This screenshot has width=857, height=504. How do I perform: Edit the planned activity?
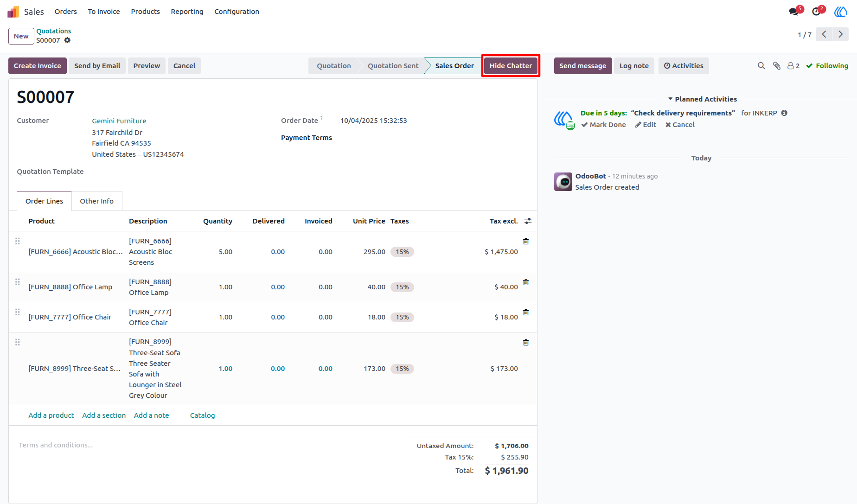pos(646,125)
